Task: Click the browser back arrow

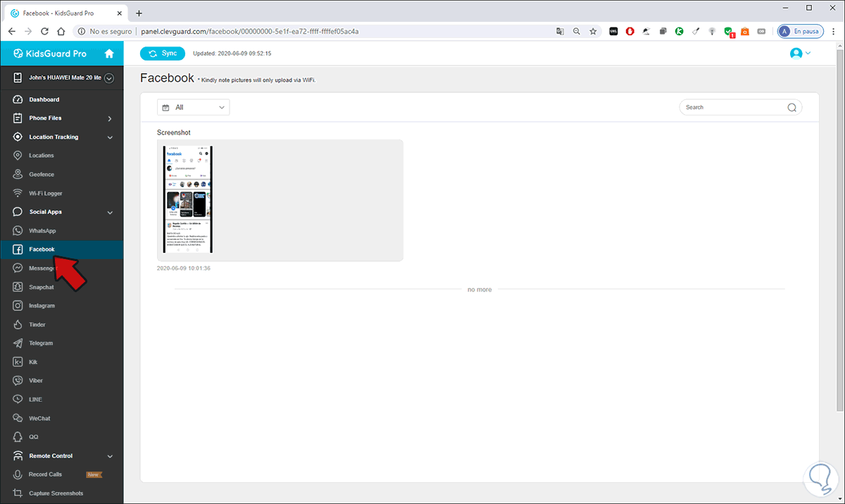Action: (12, 32)
